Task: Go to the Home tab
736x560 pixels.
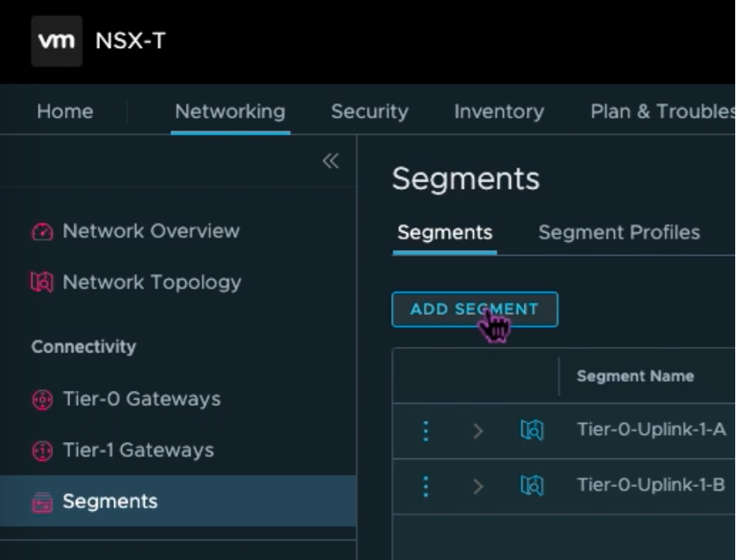Action: tap(65, 112)
